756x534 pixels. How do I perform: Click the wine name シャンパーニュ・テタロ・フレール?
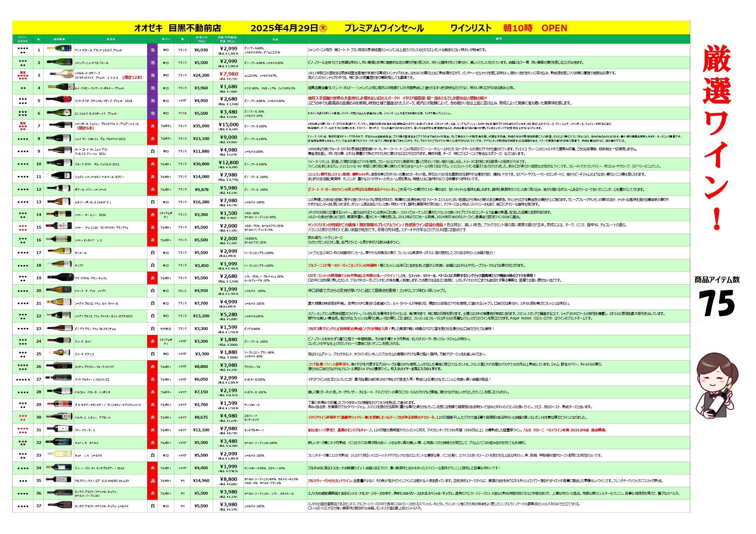[x=91, y=63]
